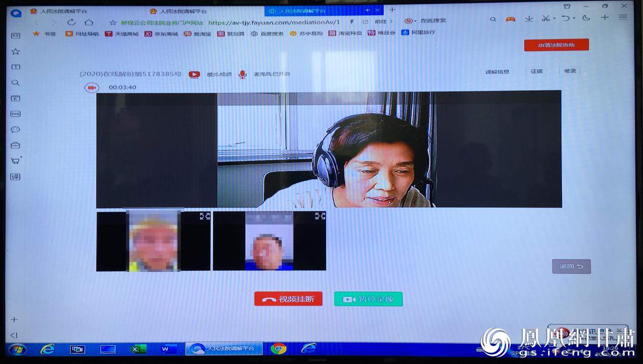
Task: Toggle the microphone (麦克风已开启) off
Action: [243, 74]
